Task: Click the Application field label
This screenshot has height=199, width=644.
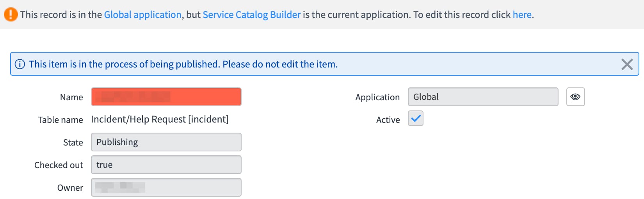Action: pyautogui.click(x=377, y=98)
